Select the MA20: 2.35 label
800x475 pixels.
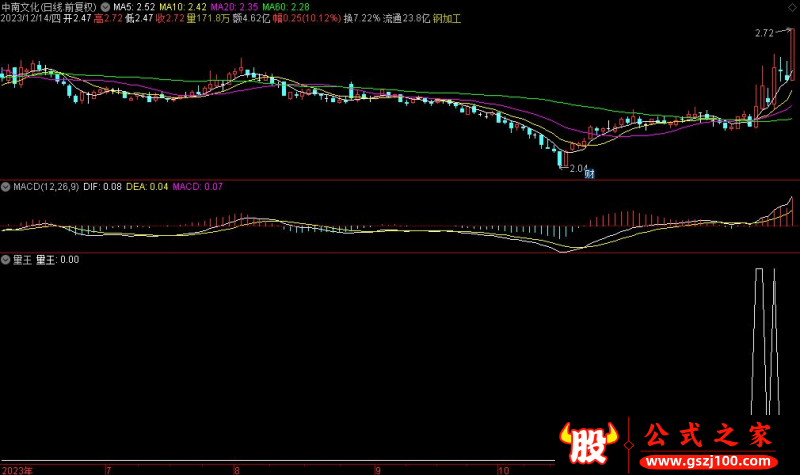click(234, 7)
